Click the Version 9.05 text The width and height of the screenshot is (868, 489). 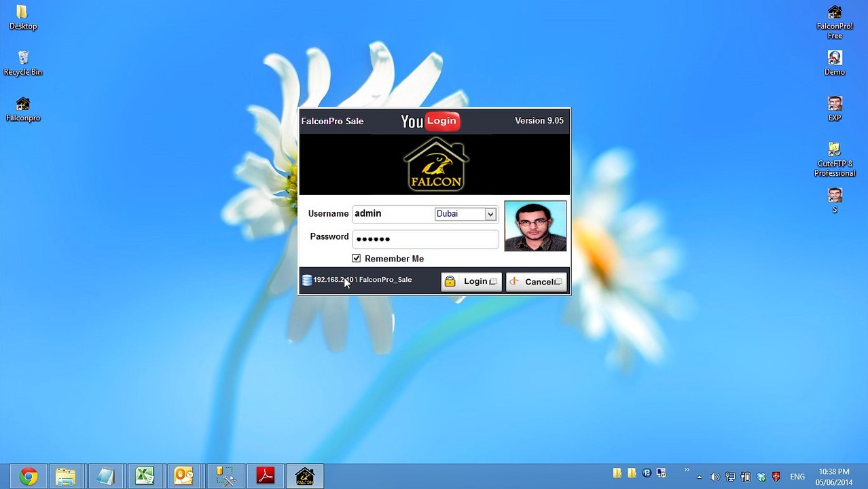539,121
